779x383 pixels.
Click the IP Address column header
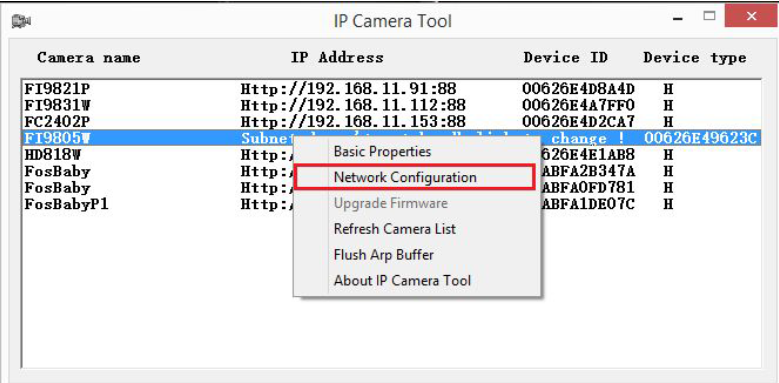pyautogui.click(x=337, y=58)
